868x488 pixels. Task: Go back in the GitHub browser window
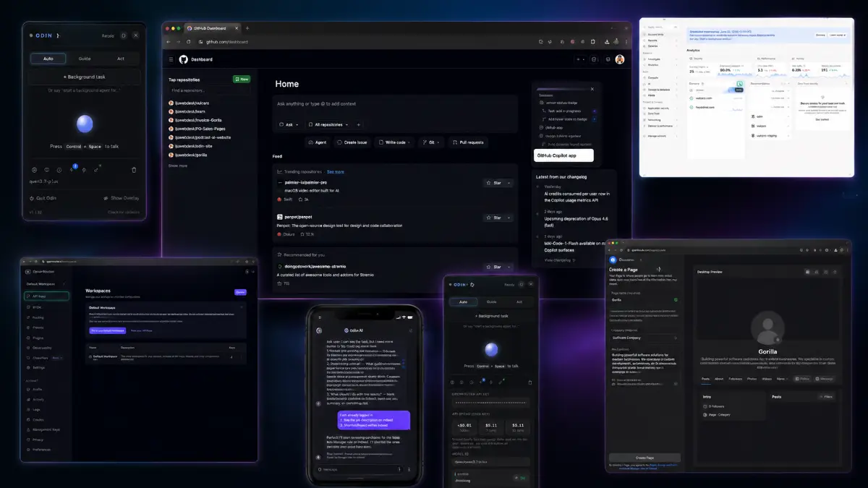click(x=169, y=42)
